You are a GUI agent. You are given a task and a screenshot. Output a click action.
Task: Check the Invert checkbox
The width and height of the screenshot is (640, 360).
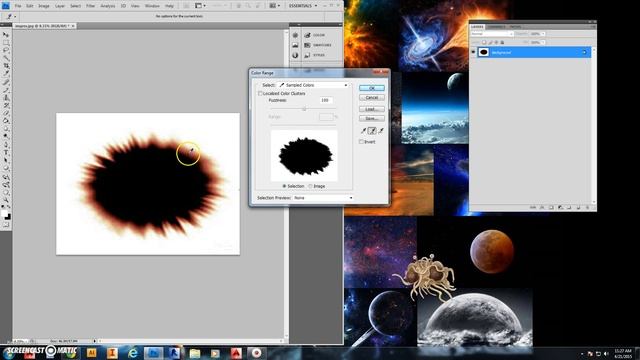361,142
